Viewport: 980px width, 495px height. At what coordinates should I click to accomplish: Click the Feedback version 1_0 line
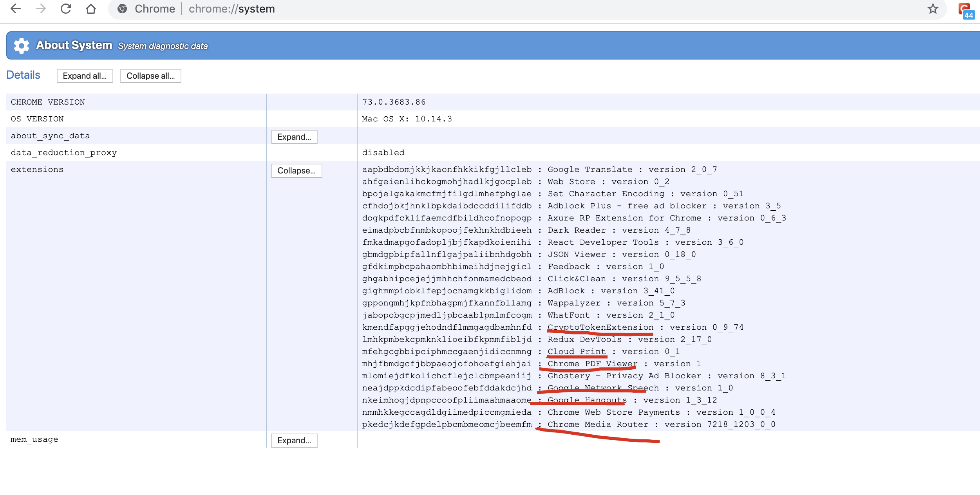pos(513,267)
